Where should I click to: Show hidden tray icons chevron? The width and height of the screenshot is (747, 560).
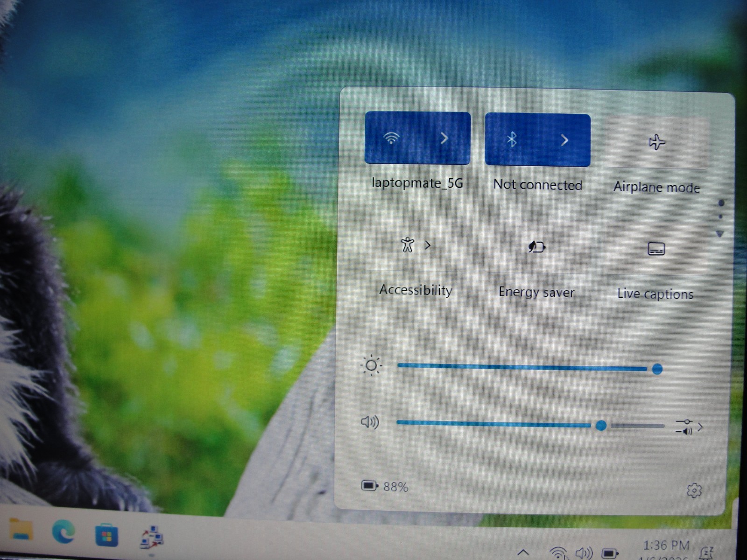pos(523,552)
